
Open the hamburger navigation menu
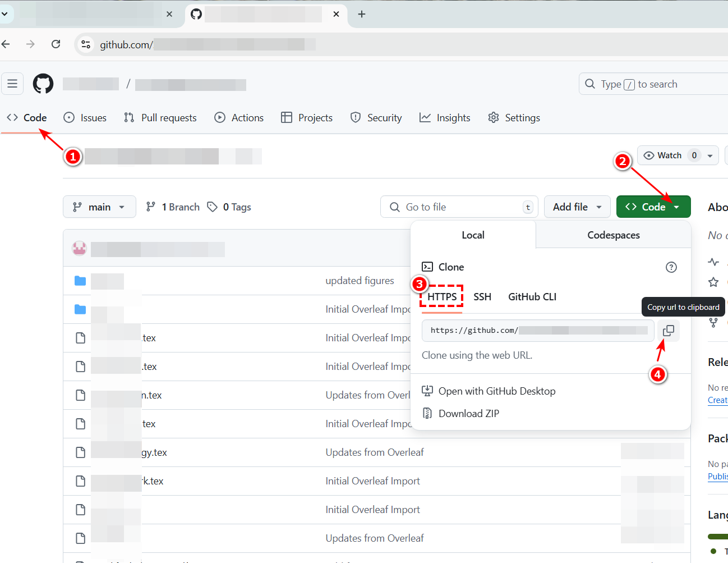[12, 83]
